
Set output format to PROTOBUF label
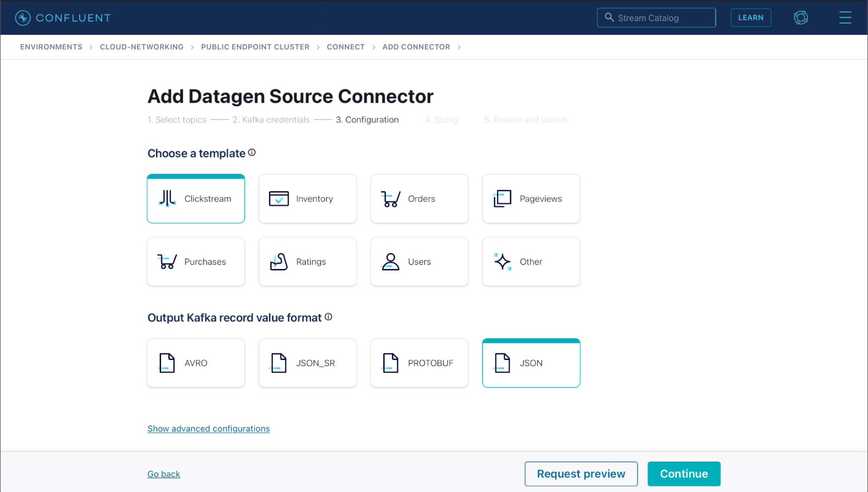point(430,363)
